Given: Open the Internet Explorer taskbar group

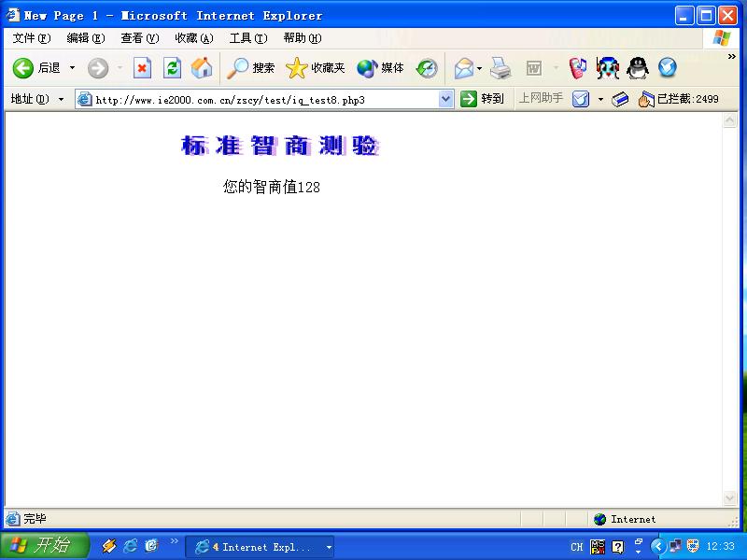Looking at the screenshot, I should tap(260, 547).
